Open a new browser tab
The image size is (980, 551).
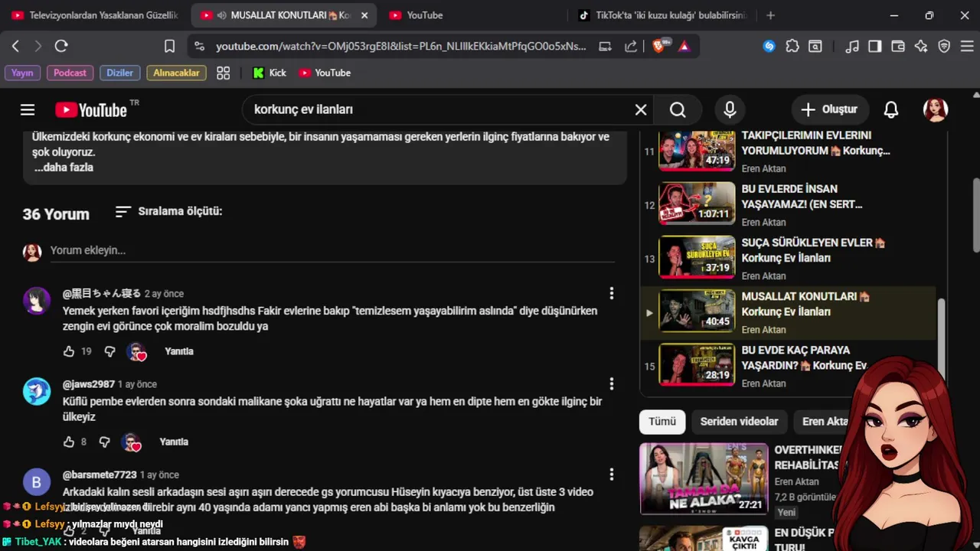point(770,15)
